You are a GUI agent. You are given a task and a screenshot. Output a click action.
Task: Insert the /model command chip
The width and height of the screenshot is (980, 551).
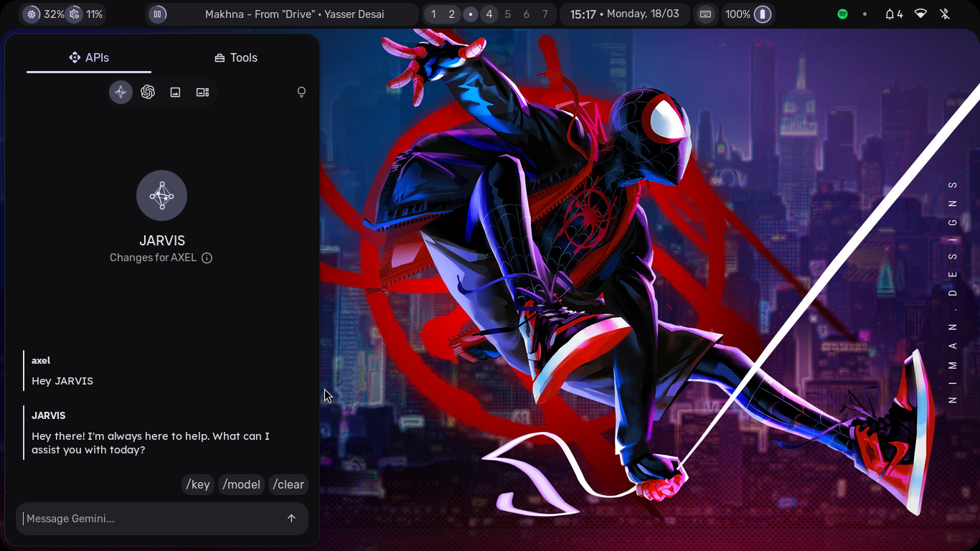tap(241, 484)
